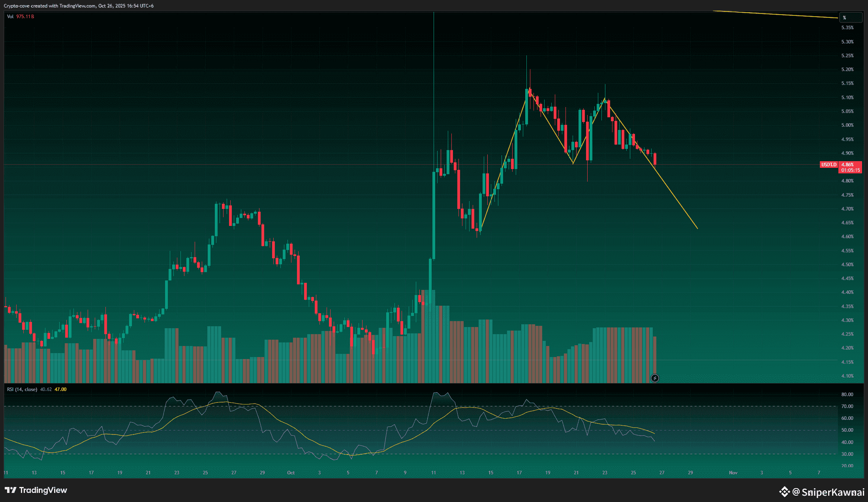Click the RSI (14, close) indicator legend
This screenshot has width=868, height=502.
(x=22, y=389)
